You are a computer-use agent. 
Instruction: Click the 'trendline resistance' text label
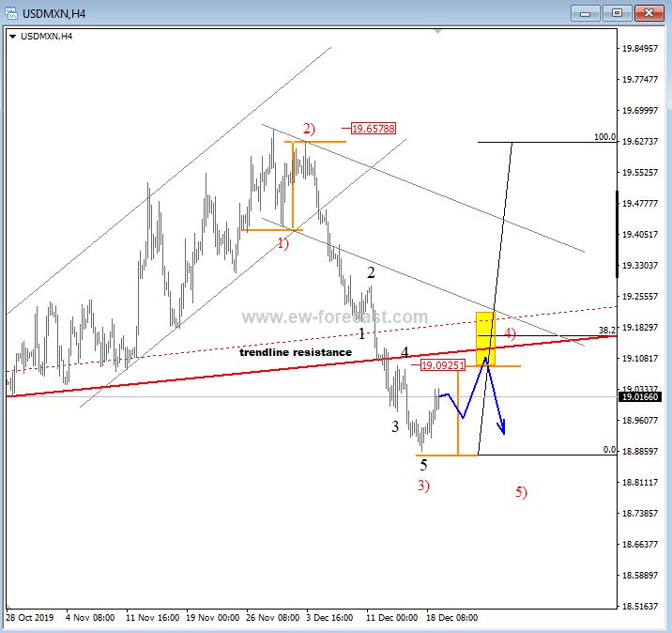coord(296,352)
